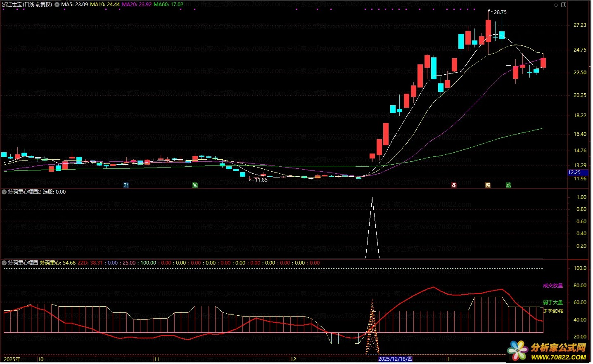Click the 2025/12/18/四 date marker
Image resolution: width=593 pixels, height=364 pixels.
395,359
